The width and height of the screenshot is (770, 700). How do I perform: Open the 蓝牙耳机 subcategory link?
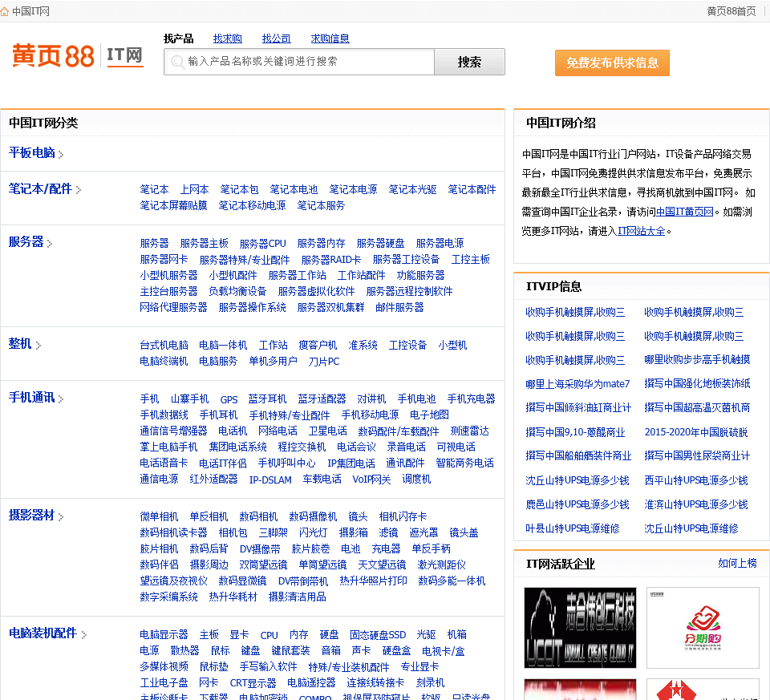tap(267, 399)
